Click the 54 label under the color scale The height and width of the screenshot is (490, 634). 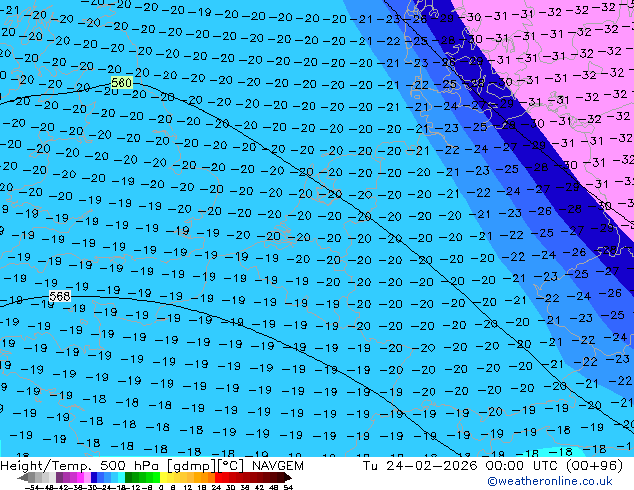point(288,487)
